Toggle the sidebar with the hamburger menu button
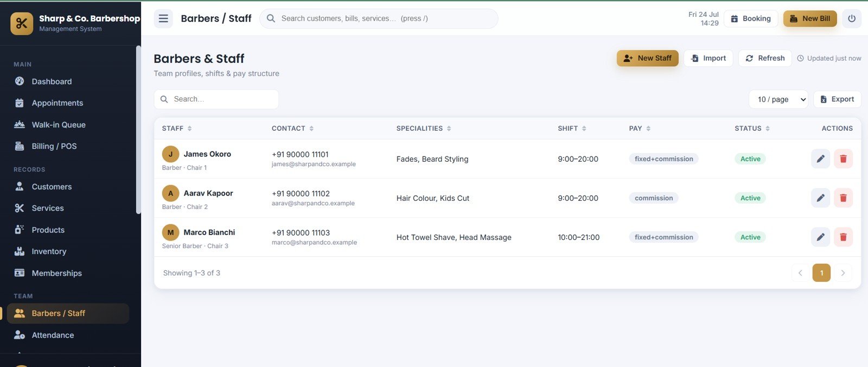Screen dimensions: 868x367 click(x=163, y=18)
